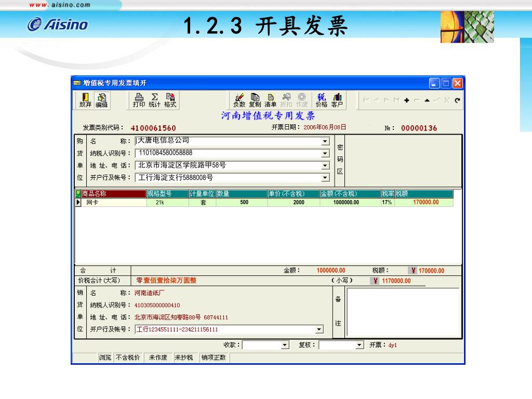Image resolution: width=532 pixels, height=399 pixels.
Task: Select the 网卡 product name cell
Action: pos(114,202)
